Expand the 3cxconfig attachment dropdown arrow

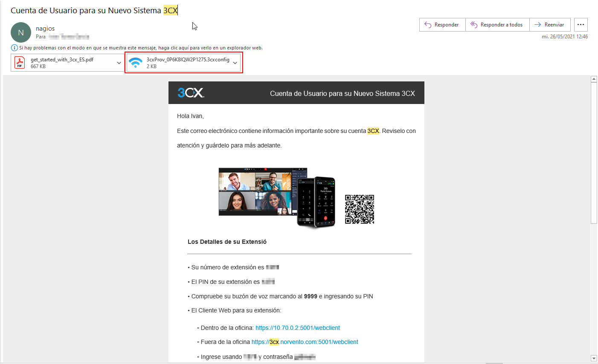235,63
